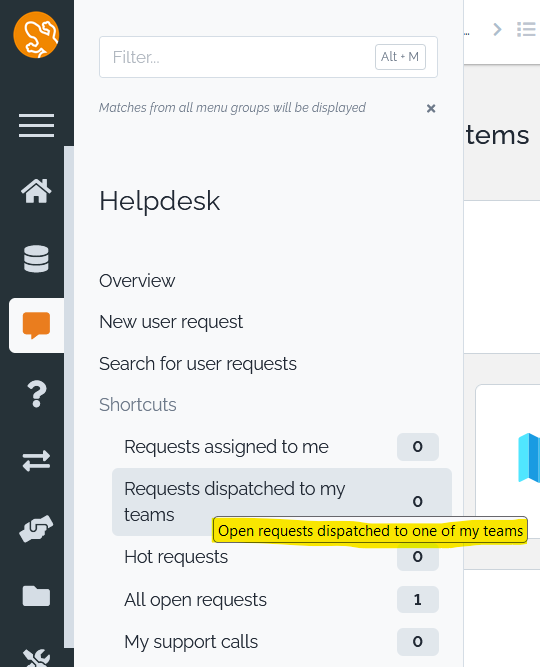Screen dimensions: 540x667
Task: Open the Helpdesk Overview menu entry
Action: (x=137, y=281)
